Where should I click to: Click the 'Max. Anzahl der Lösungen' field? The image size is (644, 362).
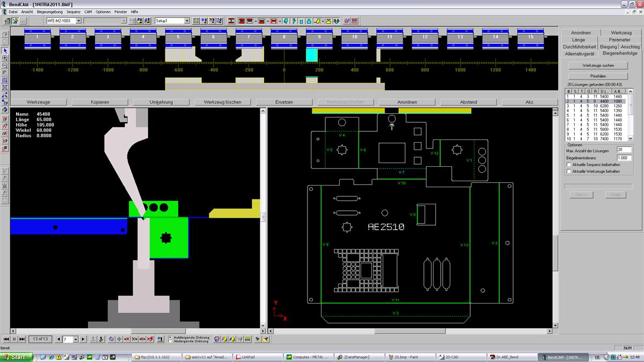click(624, 150)
